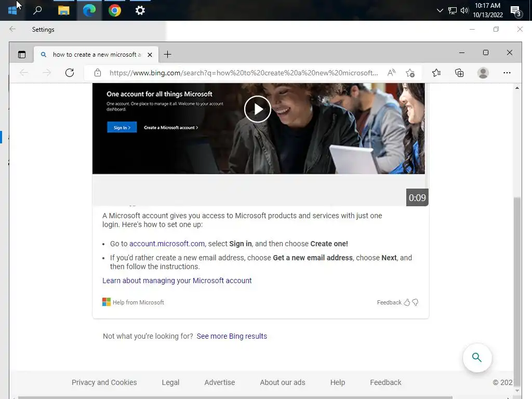Open Advertise footer link
The height and width of the screenshot is (399, 532).
pos(220,382)
